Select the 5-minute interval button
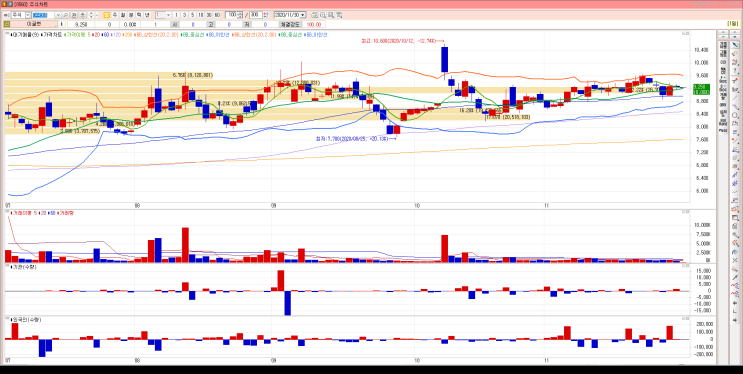 pos(192,15)
